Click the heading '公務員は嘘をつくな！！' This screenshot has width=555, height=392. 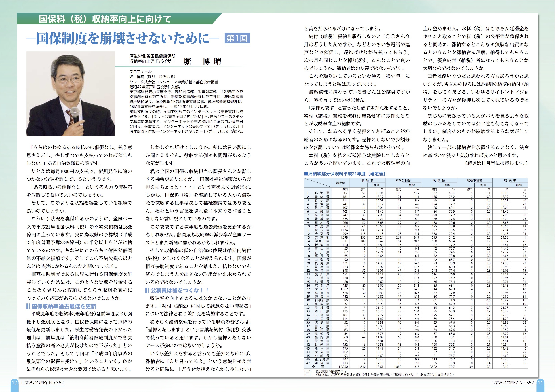(x=180, y=290)
